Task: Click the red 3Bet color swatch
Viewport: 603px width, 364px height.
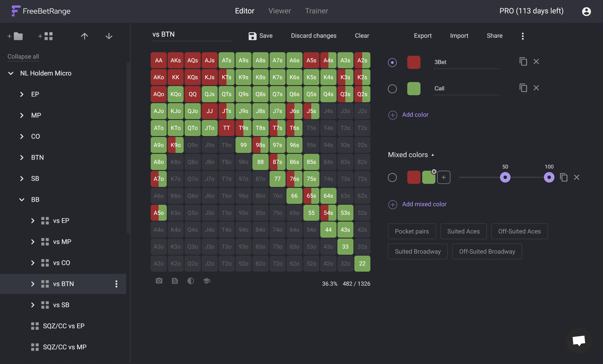Action: tap(413, 62)
